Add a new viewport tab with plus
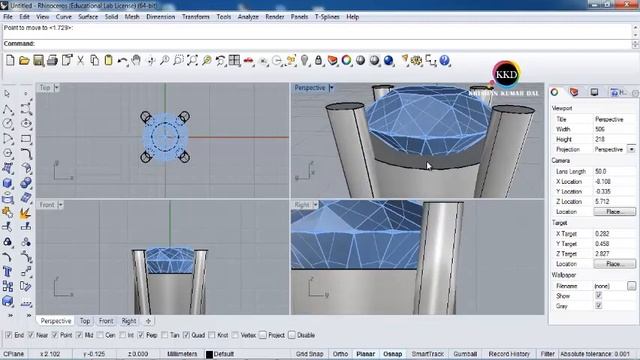The image size is (640, 360). coord(148,321)
